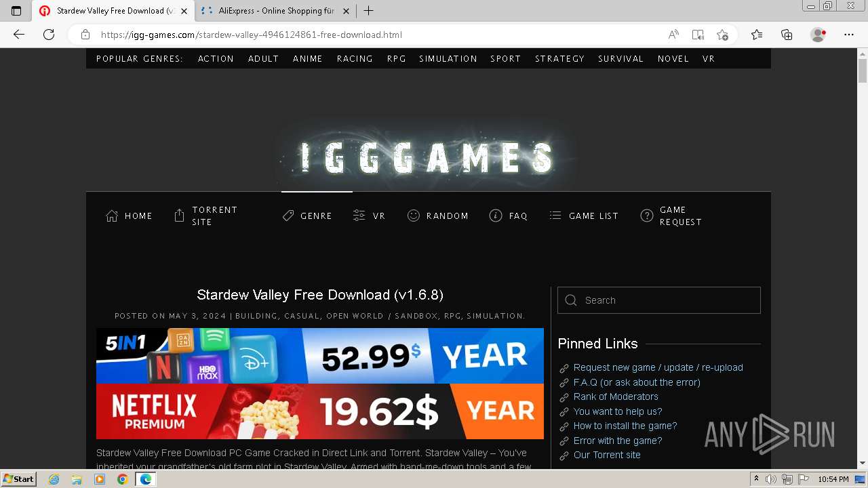Image resolution: width=868 pixels, height=488 pixels.
Task: Open GAME REQUEST nav item
Action: [671, 216]
